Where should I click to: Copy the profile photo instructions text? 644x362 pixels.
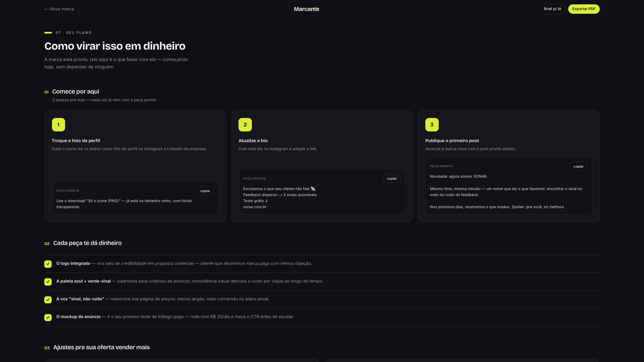click(x=205, y=191)
